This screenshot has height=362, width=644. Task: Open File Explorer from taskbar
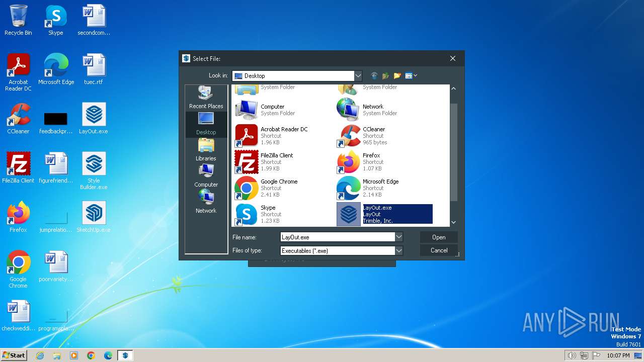pyautogui.click(x=57, y=355)
